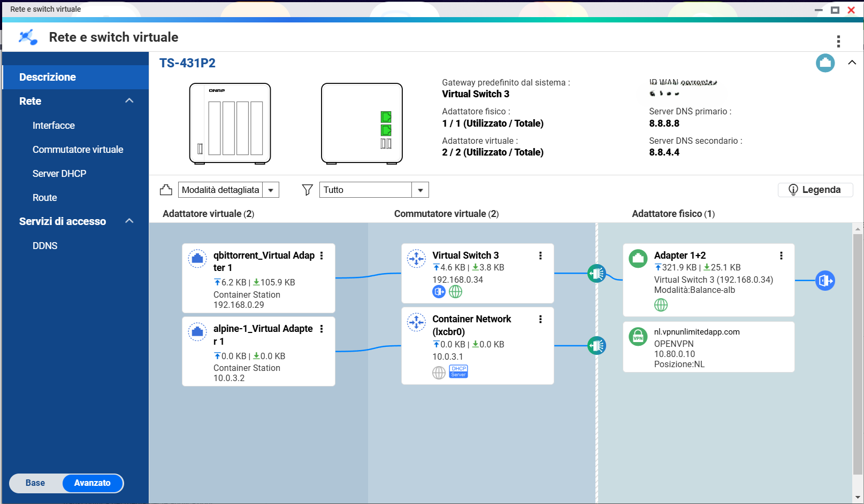Open the Modalità dettagliata dropdown

click(271, 190)
